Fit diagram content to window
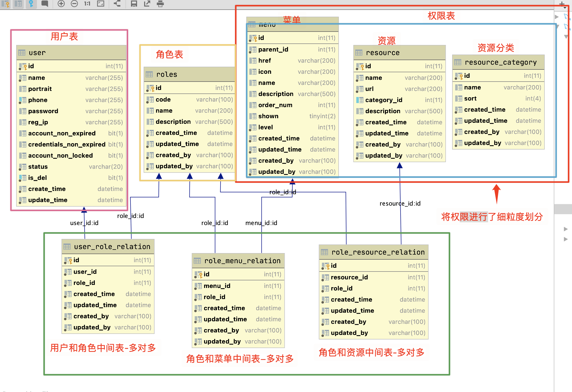Screen dimensions: 572x392 pyautogui.click(x=101, y=4)
